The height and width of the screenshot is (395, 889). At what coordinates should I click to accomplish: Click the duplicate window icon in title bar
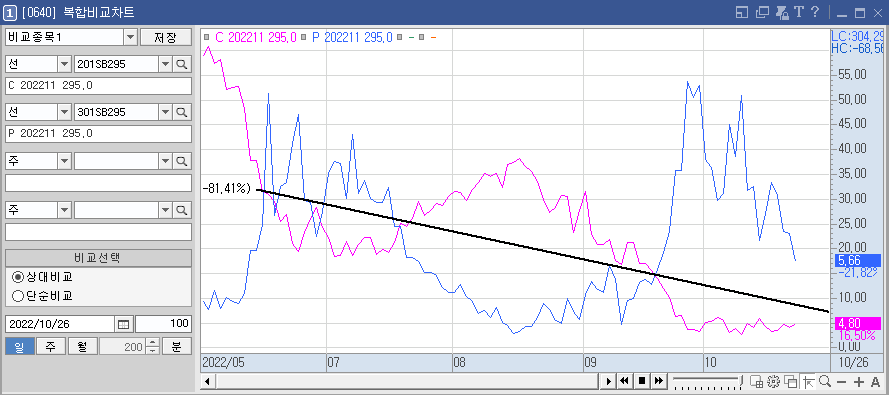tap(763, 12)
